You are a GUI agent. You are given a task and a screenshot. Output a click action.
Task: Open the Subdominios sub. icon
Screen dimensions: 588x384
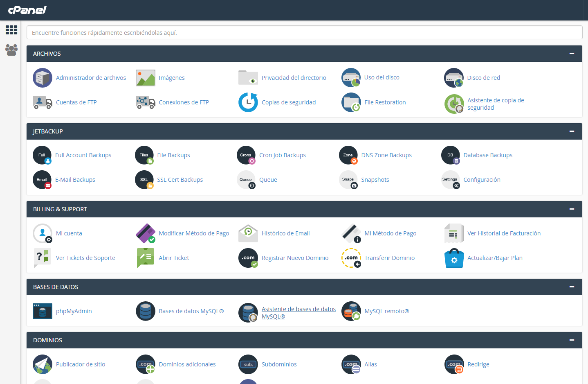(248, 364)
